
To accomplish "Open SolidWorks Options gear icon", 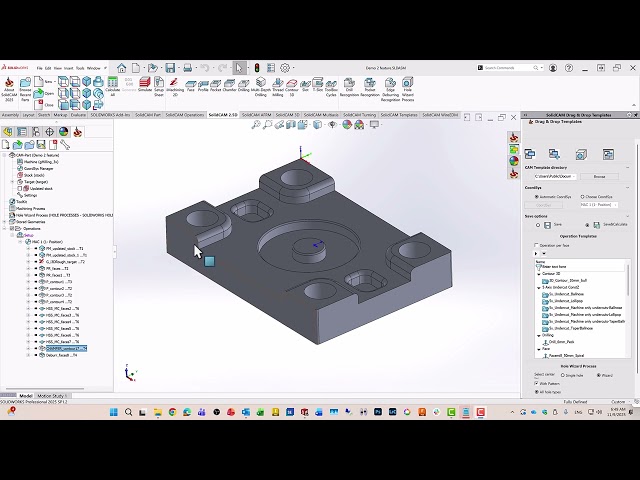I will 285,68.
